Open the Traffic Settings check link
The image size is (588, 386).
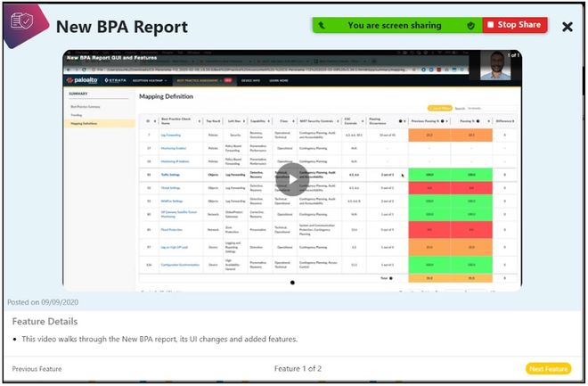(170, 175)
